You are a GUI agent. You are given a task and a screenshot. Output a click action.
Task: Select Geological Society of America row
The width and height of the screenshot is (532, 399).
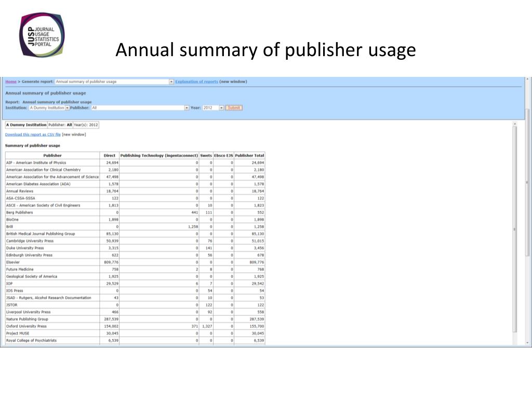click(135, 277)
